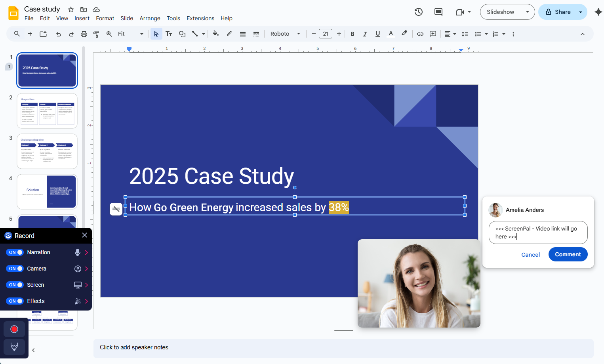The height and width of the screenshot is (364, 604).
Task: Click the Gemini sparkle icon
Action: [x=598, y=12]
